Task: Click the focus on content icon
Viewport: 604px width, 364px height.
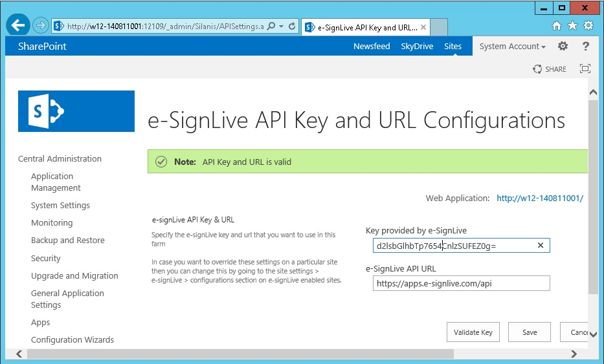Action: coord(585,69)
